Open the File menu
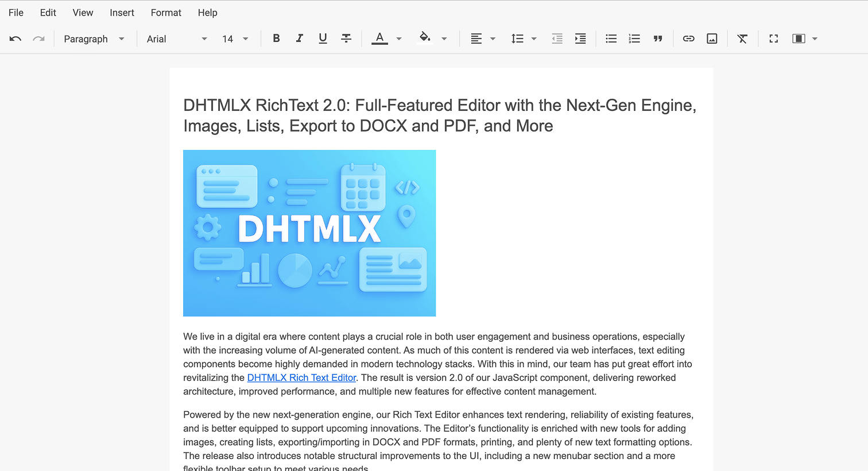This screenshot has width=868, height=471. pos(16,13)
